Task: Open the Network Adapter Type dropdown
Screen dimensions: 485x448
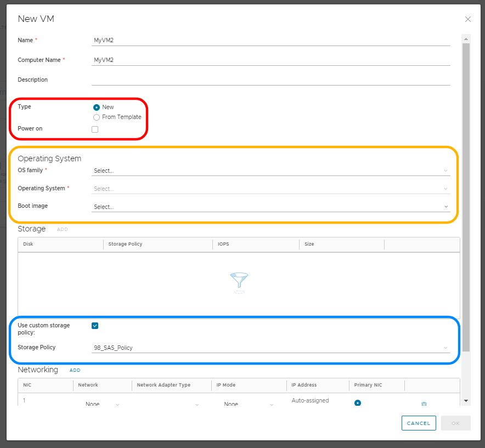Action: coord(170,404)
